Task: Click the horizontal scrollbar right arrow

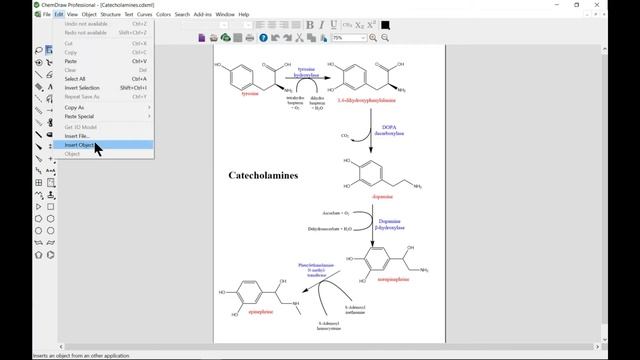Action: [x=598, y=347]
